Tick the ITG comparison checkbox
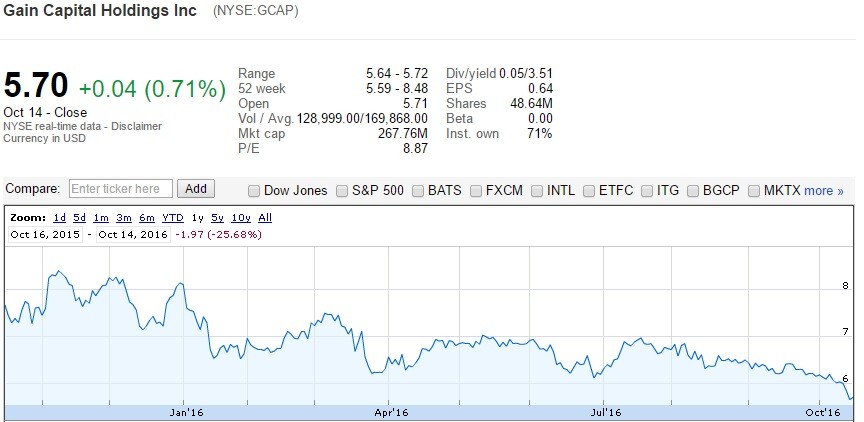864x422 pixels. 647,191
